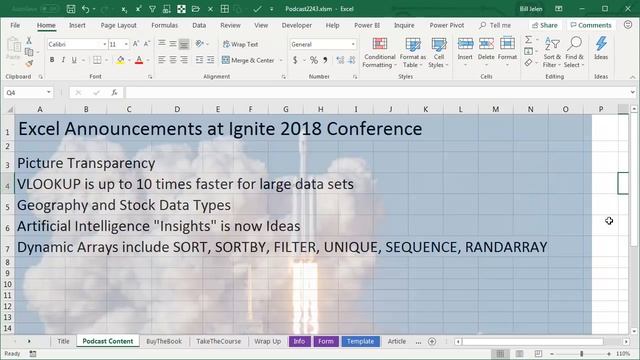The width and height of the screenshot is (640, 360).
Task: Apply the dollar accounting format
Action: click(x=295, y=60)
